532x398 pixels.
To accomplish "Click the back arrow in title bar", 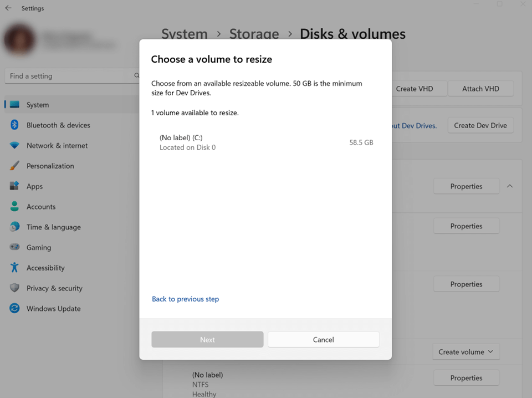I will [x=9, y=8].
